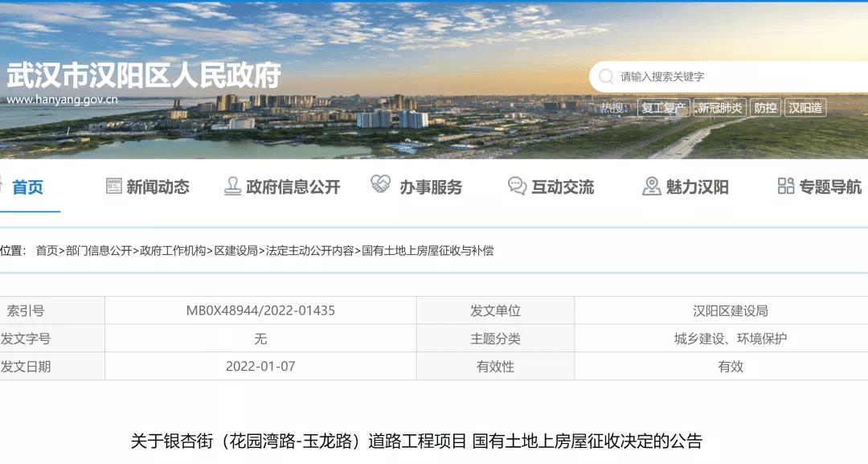Click 法定主动公开内容 breadcrumb link
Screen dimensions: 868x464
[309, 251]
